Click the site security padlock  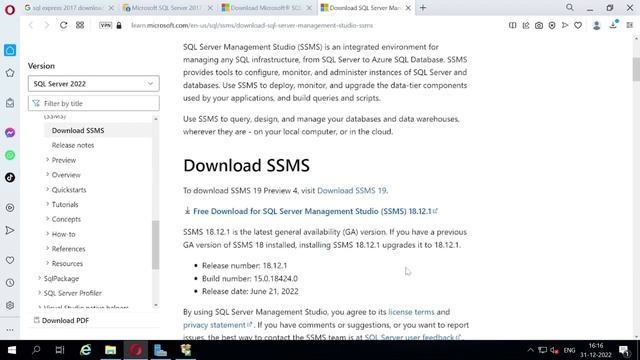pyautogui.click(x=119, y=25)
